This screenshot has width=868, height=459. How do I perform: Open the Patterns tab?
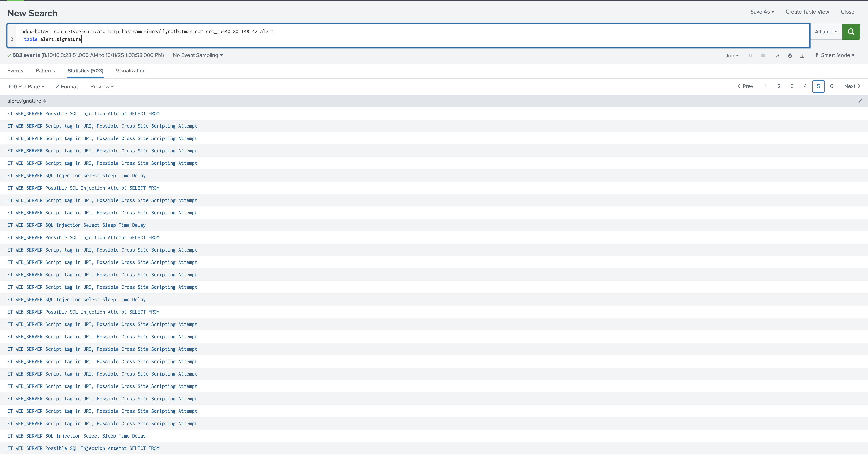[45, 71]
